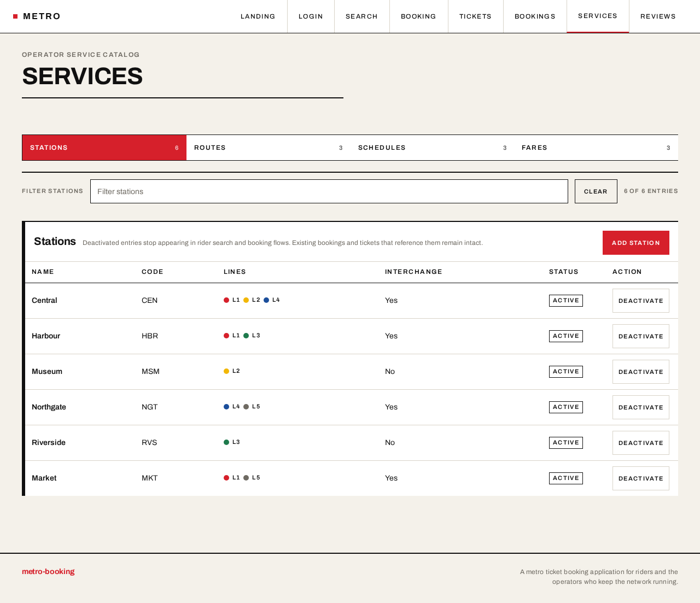Go to the Login page
700x603 pixels.
[311, 16]
